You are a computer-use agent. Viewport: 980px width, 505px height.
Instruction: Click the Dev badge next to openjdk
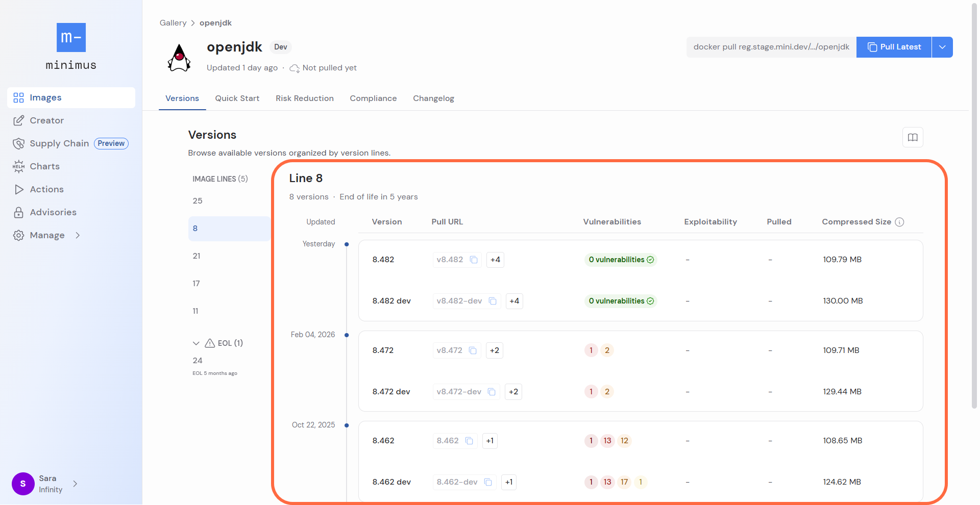280,47
